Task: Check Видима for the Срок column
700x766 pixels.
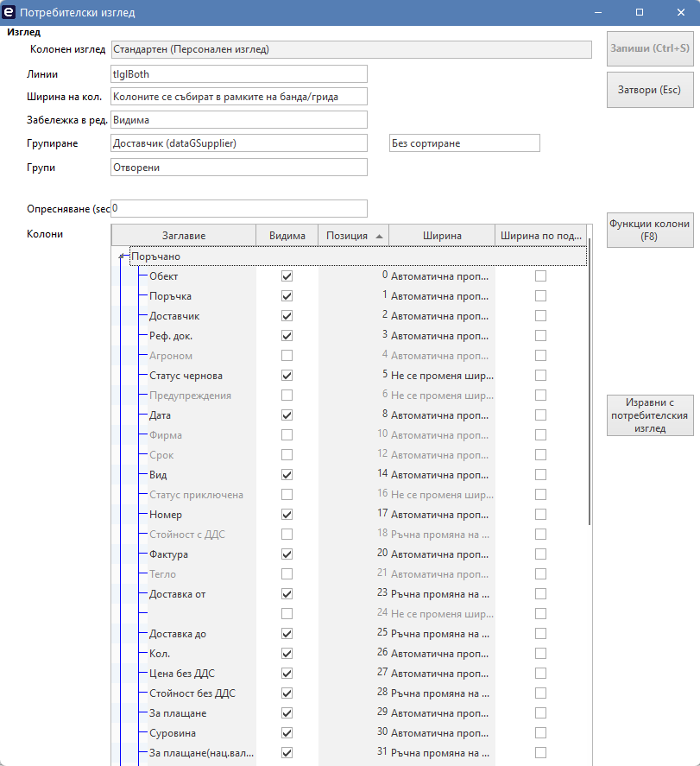Action: 287,455
